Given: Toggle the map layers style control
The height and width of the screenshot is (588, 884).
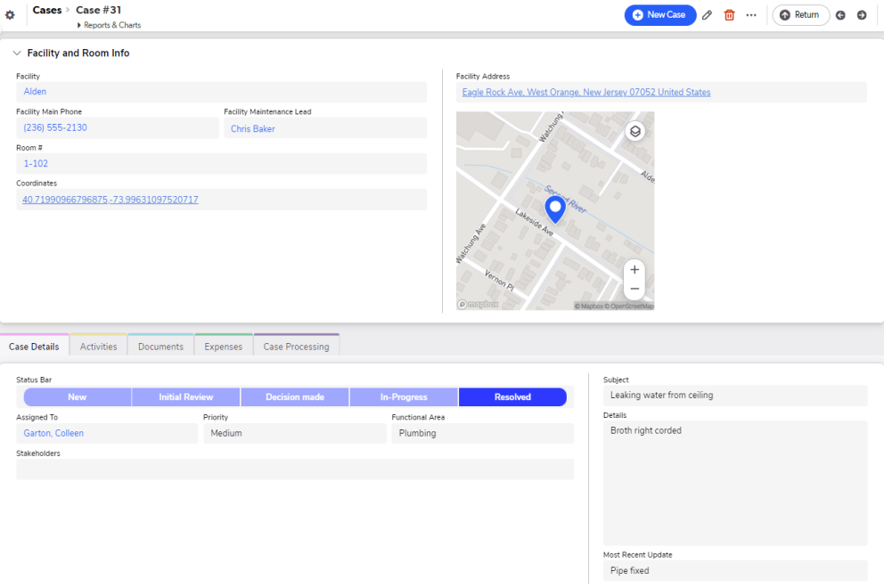Looking at the screenshot, I should click(x=634, y=130).
